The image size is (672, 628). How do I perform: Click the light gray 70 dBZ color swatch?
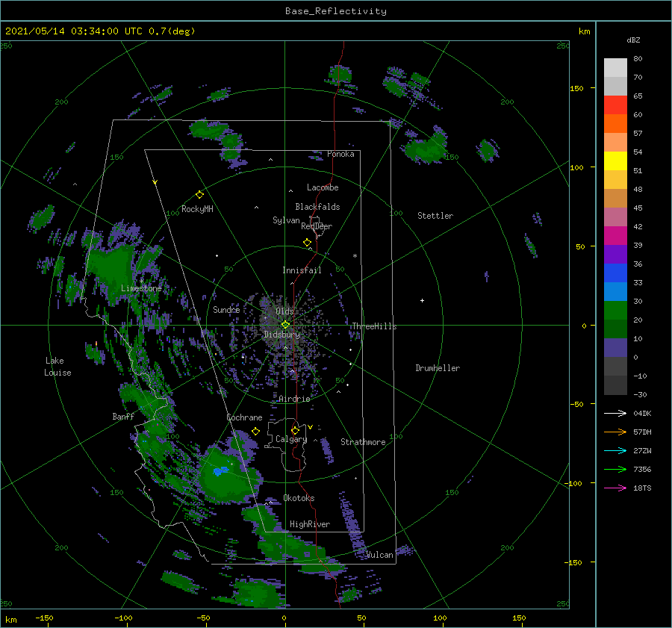615,68
